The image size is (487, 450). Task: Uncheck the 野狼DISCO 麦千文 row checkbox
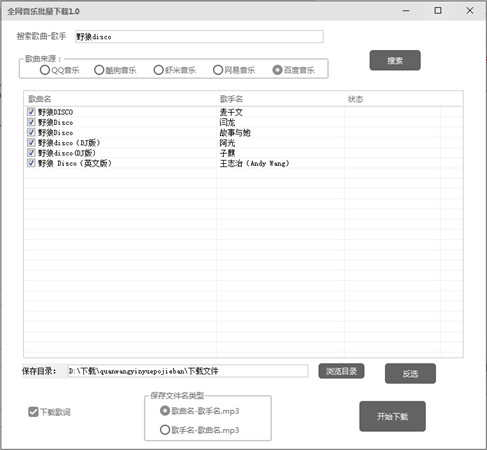[x=31, y=112]
